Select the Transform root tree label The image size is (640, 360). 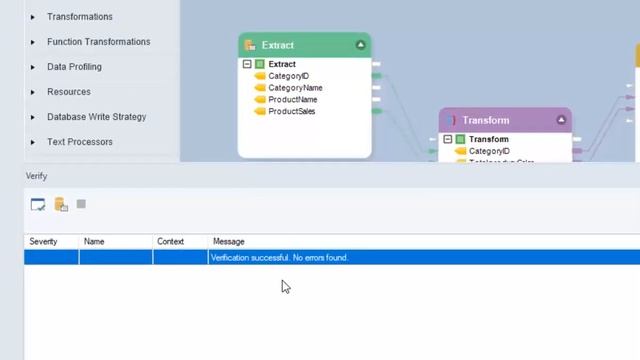[x=489, y=139]
